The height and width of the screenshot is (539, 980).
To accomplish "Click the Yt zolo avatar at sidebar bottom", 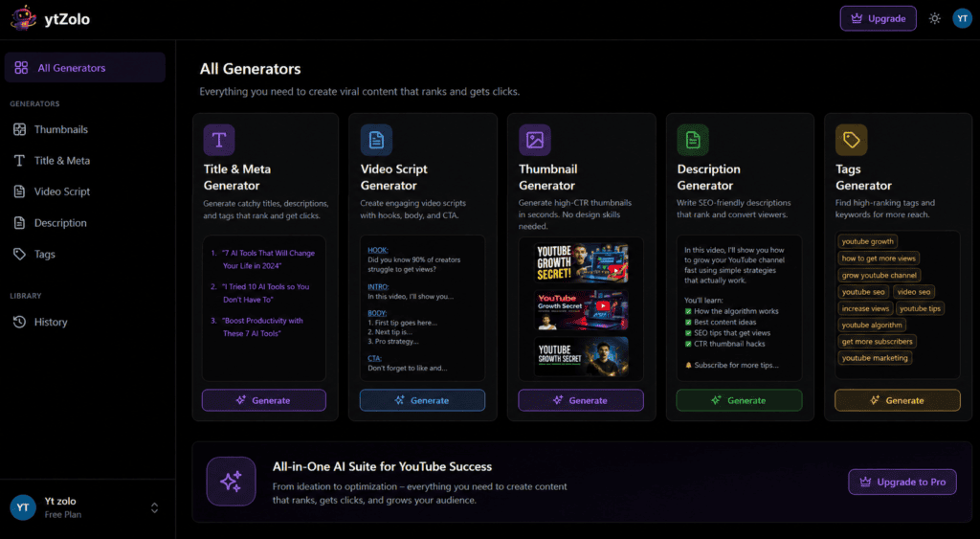I will click(x=23, y=507).
